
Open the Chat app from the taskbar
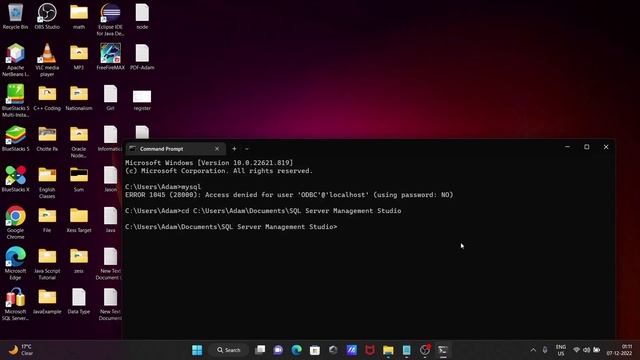tap(278, 350)
